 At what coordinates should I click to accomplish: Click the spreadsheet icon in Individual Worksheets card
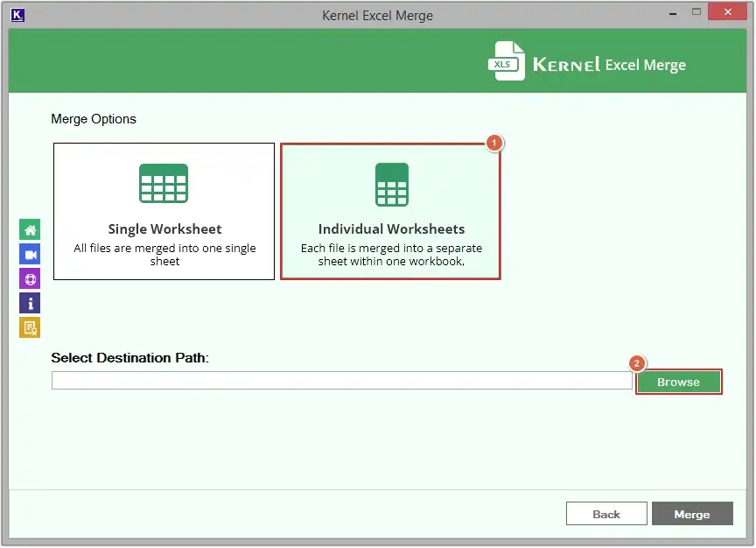click(x=390, y=184)
